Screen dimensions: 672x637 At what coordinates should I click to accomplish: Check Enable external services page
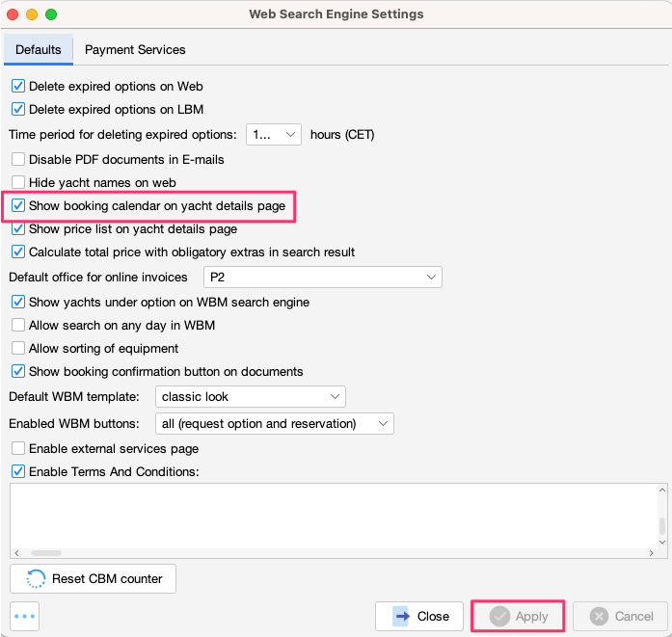pyautogui.click(x=18, y=448)
